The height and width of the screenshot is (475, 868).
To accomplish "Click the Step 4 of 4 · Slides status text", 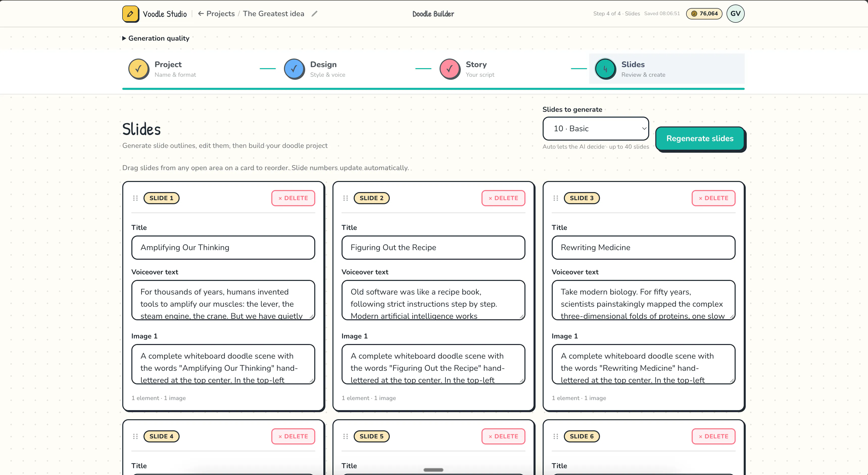I will coord(616,14).
